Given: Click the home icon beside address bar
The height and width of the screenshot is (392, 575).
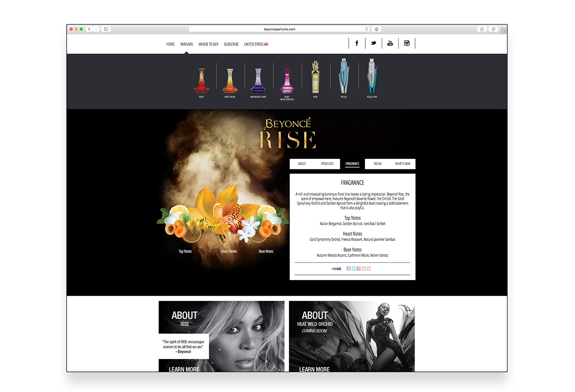Looking at the screenshot, I should (x=376, y=29).
